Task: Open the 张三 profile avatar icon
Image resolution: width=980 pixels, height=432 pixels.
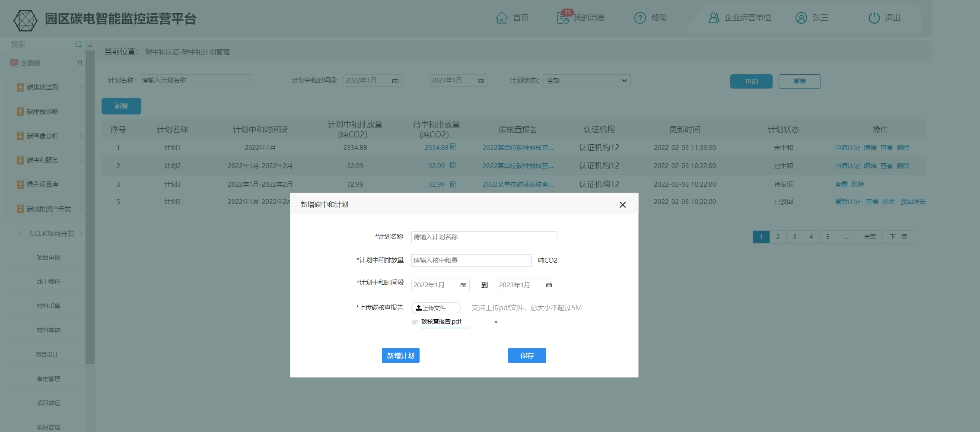Action: click(801, 18)
